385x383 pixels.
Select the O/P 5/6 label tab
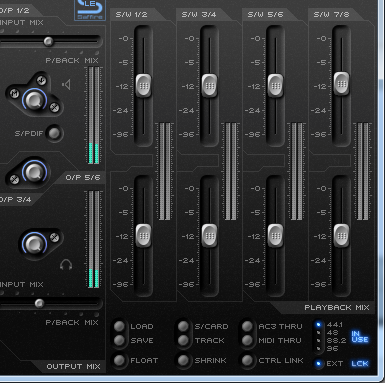click(83, 178)
